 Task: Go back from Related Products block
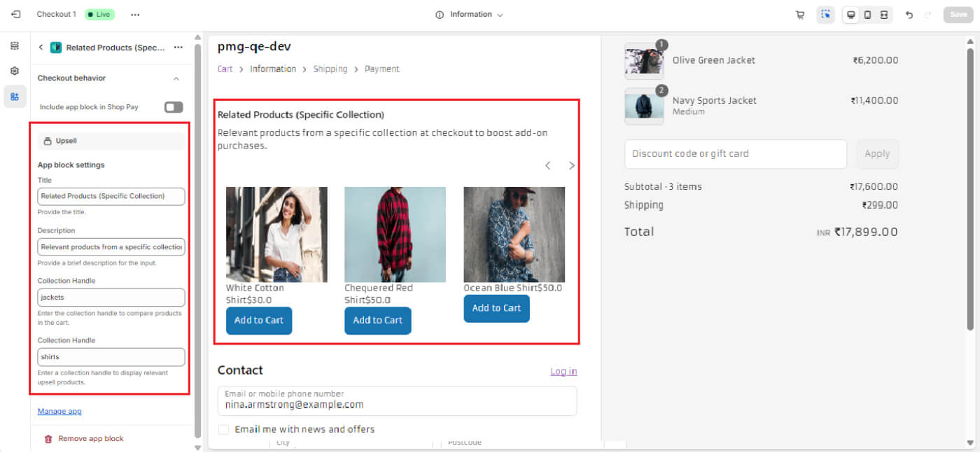pyautogui.click(x=41, y=48)
